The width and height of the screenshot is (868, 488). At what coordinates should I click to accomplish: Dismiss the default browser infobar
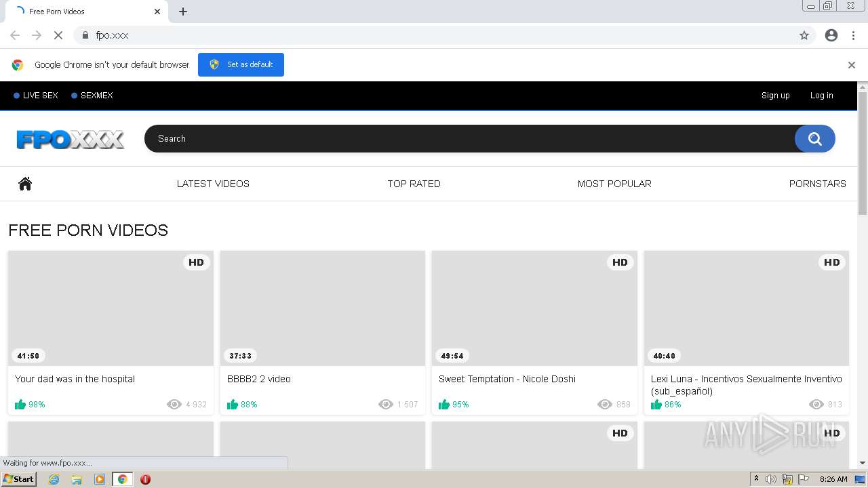pos(852,65)
